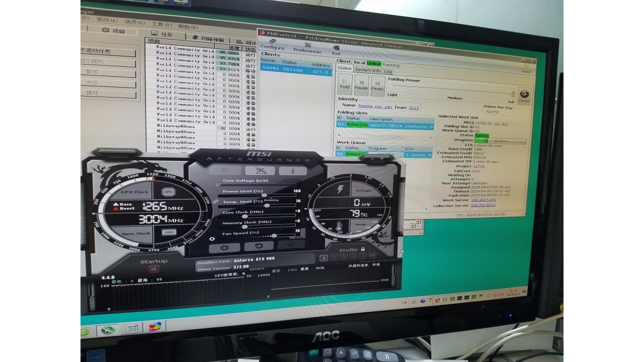Image resolution: width=644 pixels, height=362 pixels.
Task: Pause folding in FAHControl
Action: (361, 85)
